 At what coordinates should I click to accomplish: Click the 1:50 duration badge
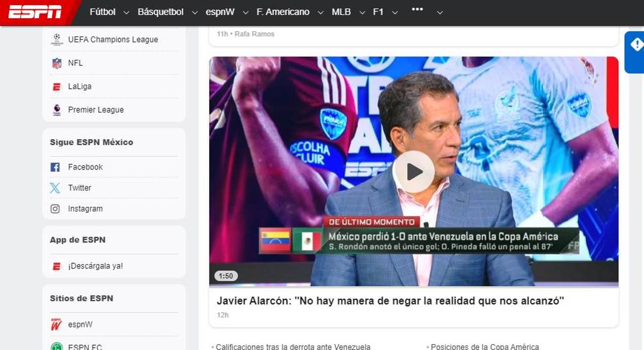point(225,275)
